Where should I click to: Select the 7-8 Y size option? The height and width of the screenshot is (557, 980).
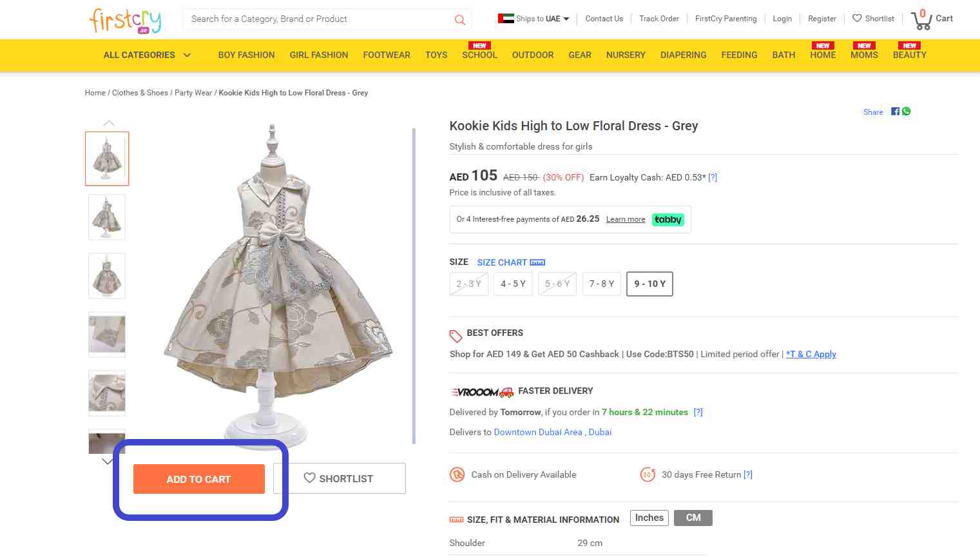pos(601,284)
